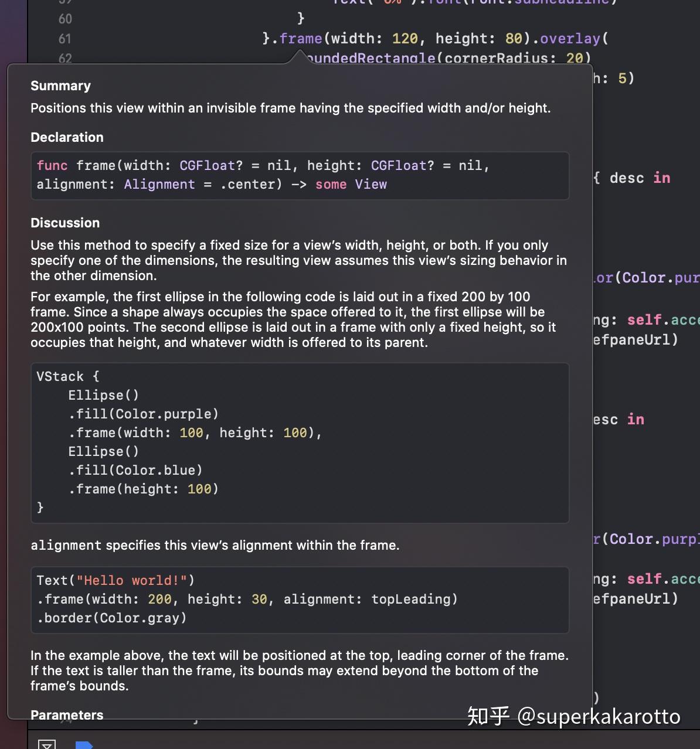
Task: Click the topLeading alignment value in the example
Action: 413,599
